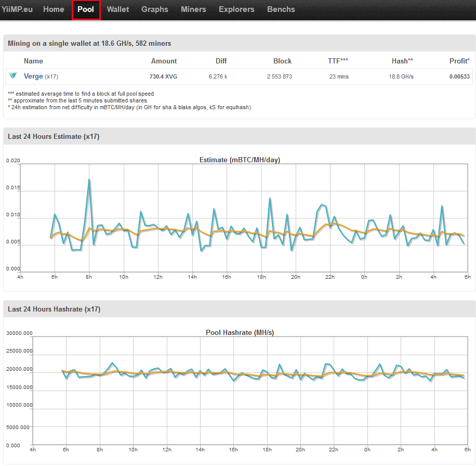Image resolution: width=476 pixels, height=466 pixels.
Task: Click the YiiMP.eu site logo
Action: [x=18, y=9]
